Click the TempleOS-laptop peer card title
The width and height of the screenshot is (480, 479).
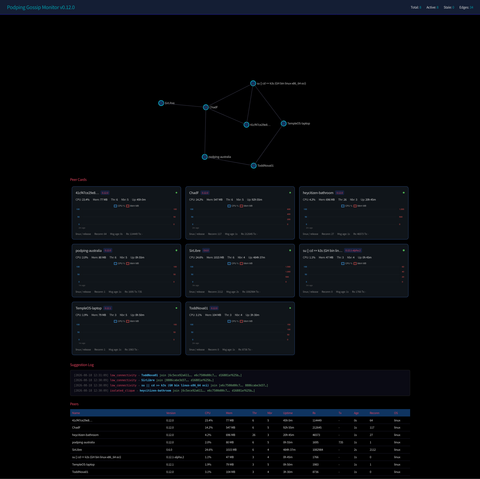click(88, 308)
